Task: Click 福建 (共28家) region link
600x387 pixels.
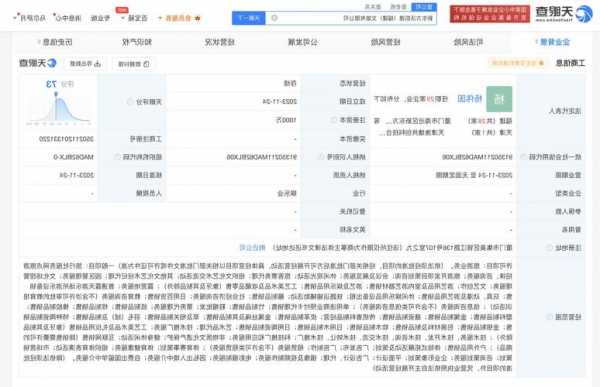Action: click(x=490, y=121)
